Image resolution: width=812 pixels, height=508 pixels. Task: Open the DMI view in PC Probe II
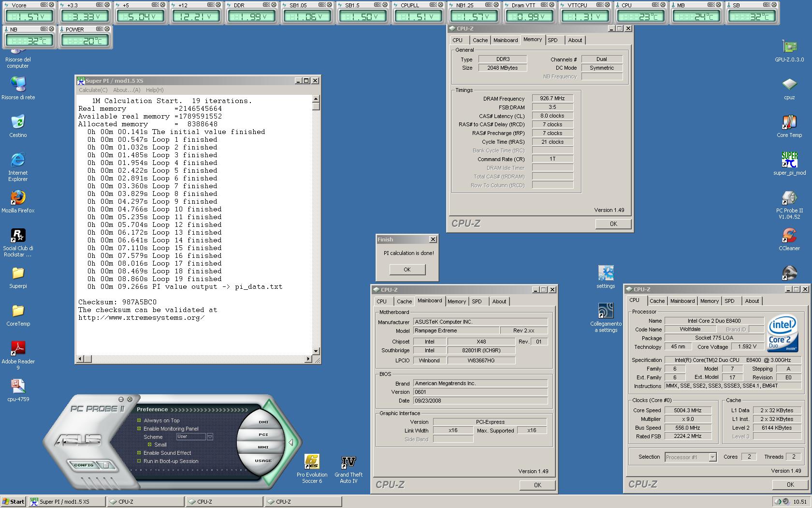coord(263,422)
